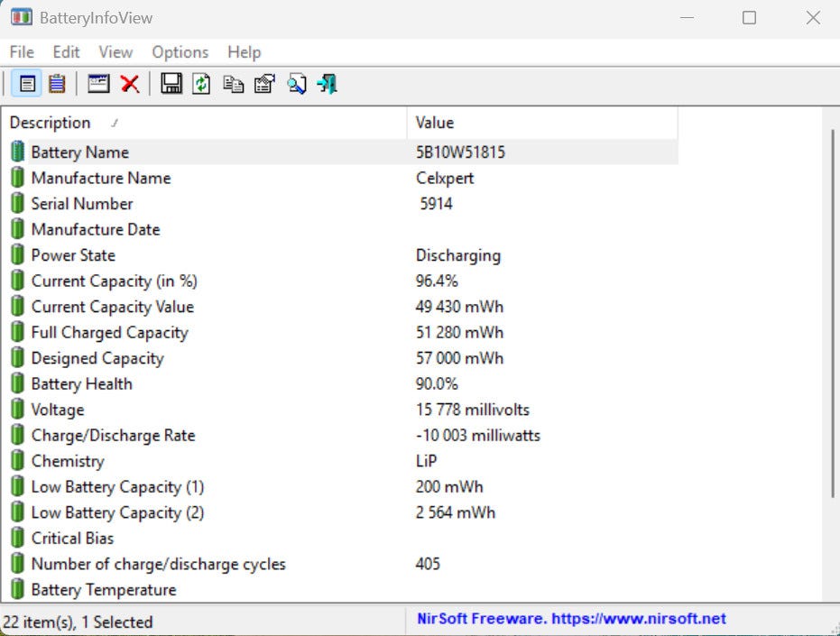Select the Critical Bias row

pyautogui.click(x=340, y=538)
